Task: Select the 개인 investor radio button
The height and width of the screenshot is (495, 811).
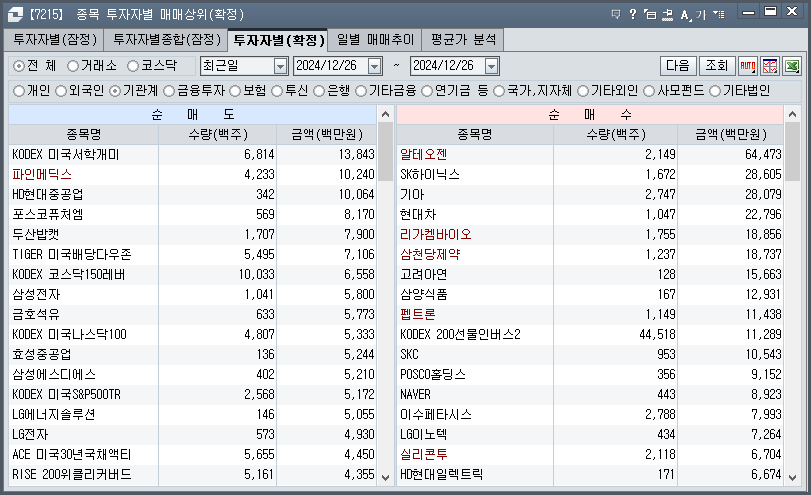Action: tap(19, 91)
